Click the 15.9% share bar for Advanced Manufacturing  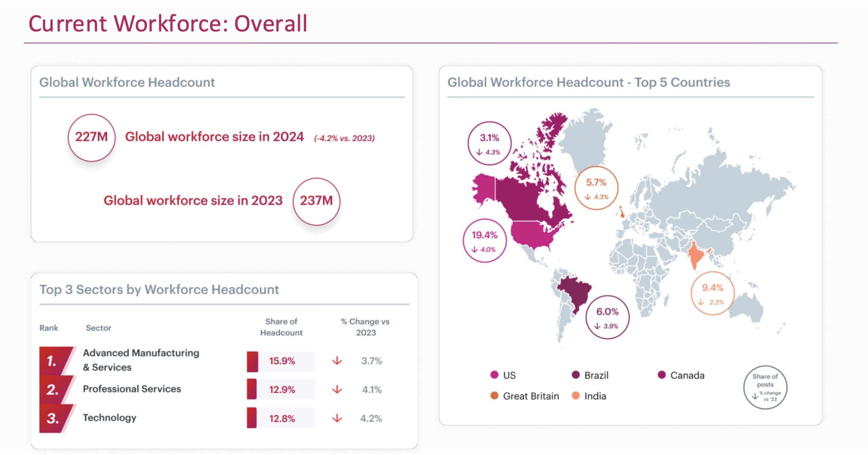point(282,361)
